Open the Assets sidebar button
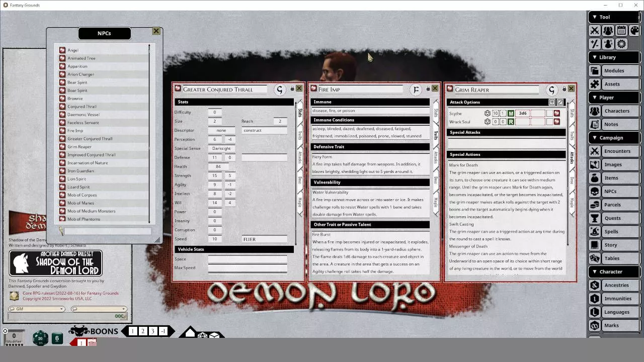Viewport: 644px width, 362px height. click(x=614, y=84)
